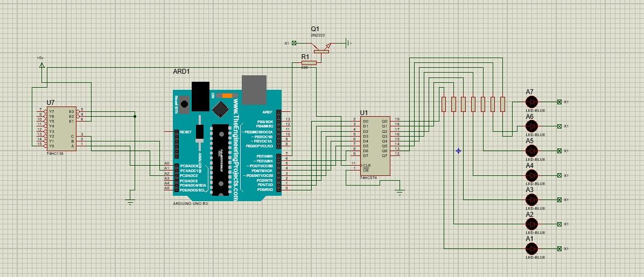Click the '74HC574' part label
Viewport: 644px width, 277px height.
click(x=368, y=177)
